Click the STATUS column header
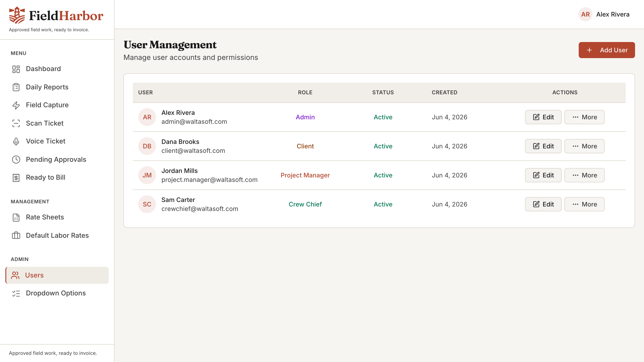Screen dimensions: 644x362 pyautogui.click(x=383, y=93)
